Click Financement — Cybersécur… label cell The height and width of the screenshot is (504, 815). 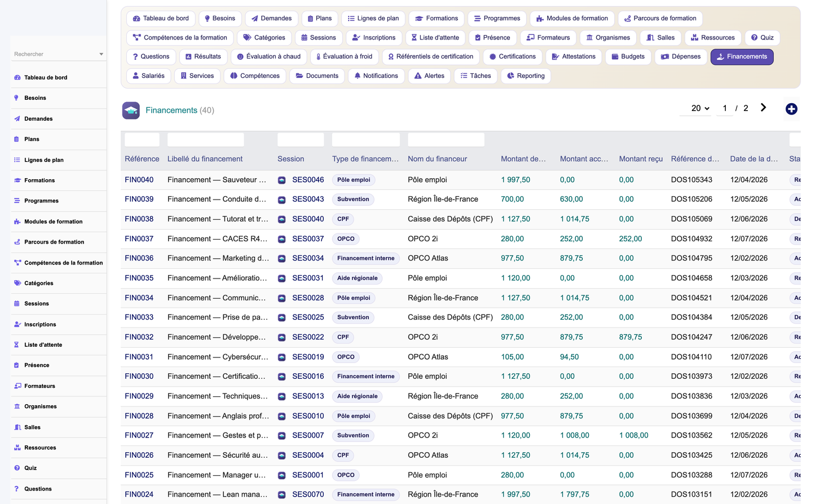click(218, 357)
